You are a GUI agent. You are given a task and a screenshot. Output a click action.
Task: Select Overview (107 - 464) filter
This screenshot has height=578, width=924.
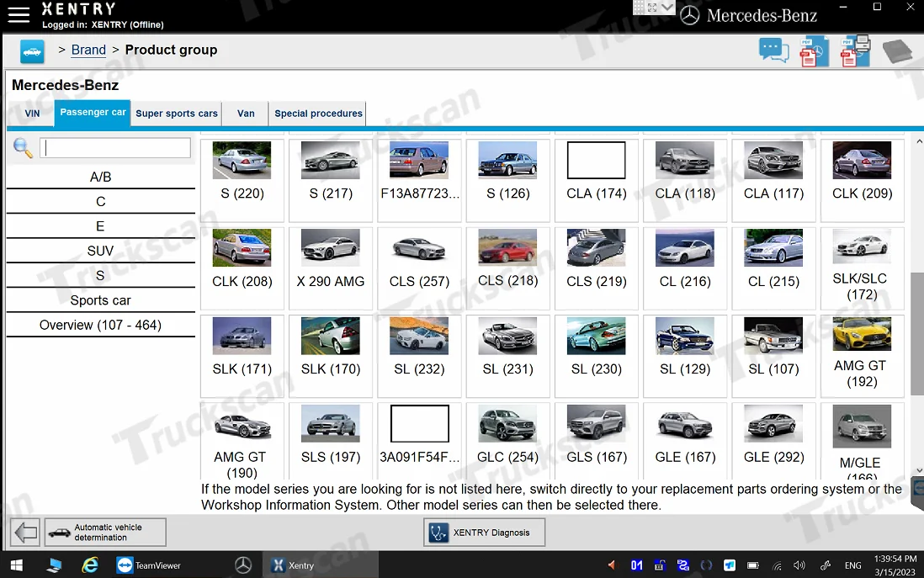[x=101, y=326]
